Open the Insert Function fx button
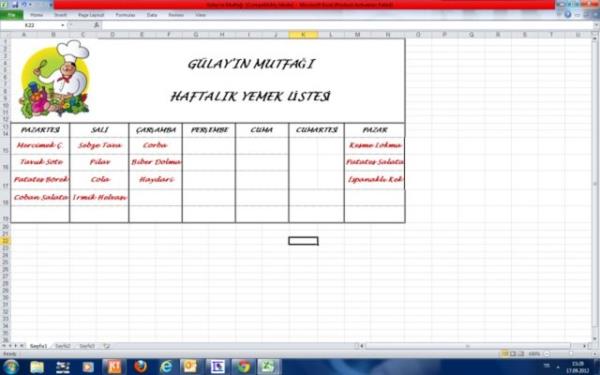 click(96, 25)
